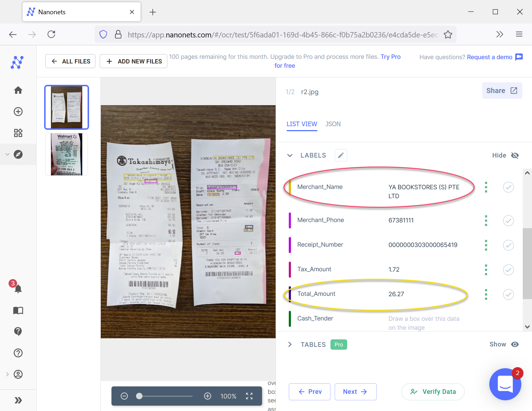Click the Verify Data button
Screen dimensions: 532x411
433,392
